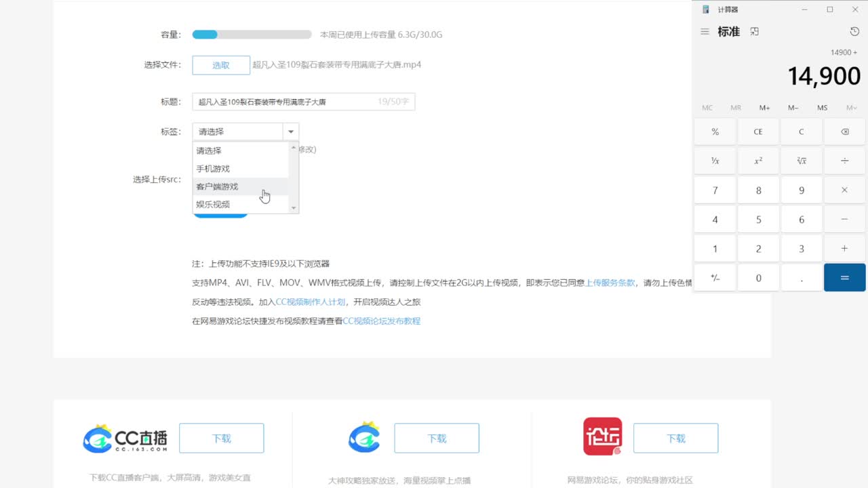The width and height of the screenshot is (868, 488).
Task: Click the plus operator key
Action: pyautogui.click(x=845, y=249)
